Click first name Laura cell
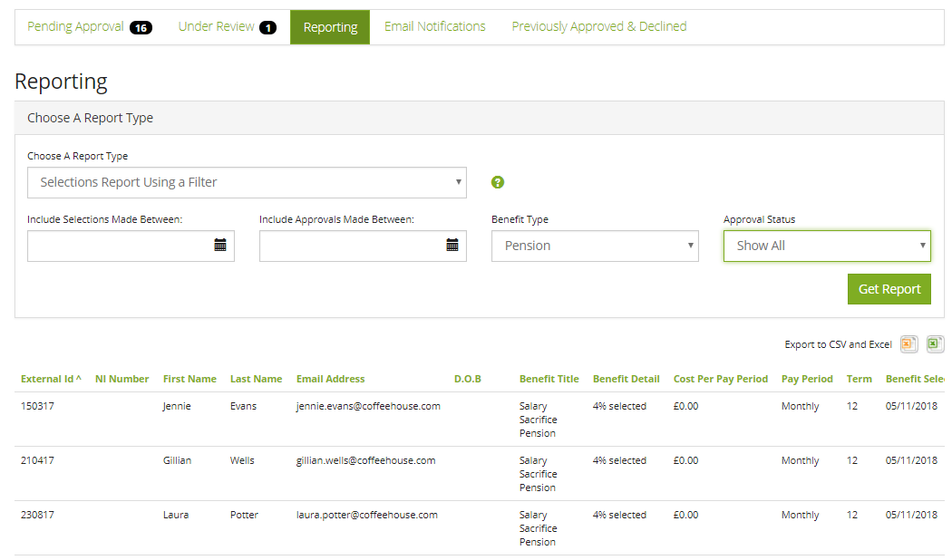This screenshot has width=952, height=560. 176,515
